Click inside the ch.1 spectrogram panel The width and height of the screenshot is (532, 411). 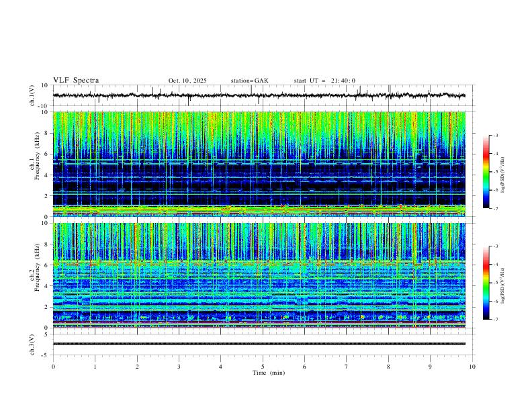(259, 164)
